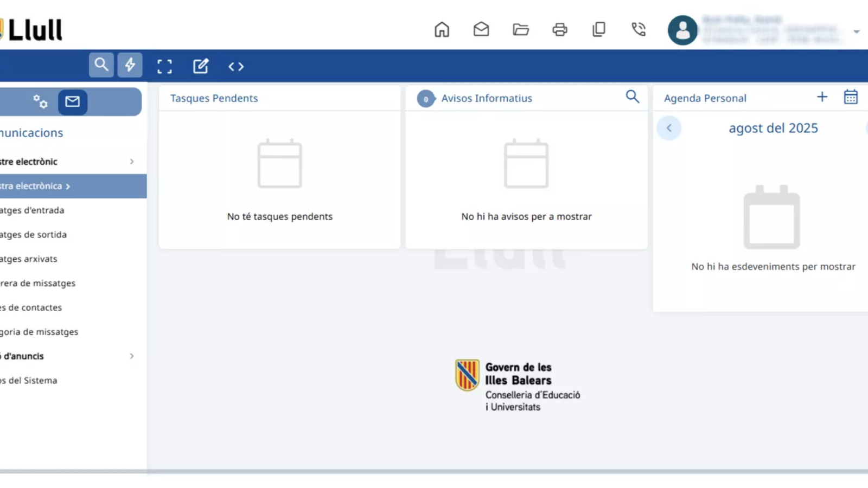
Task: Open calendar view icon in Agenda Personal
Action: (851, 97)
